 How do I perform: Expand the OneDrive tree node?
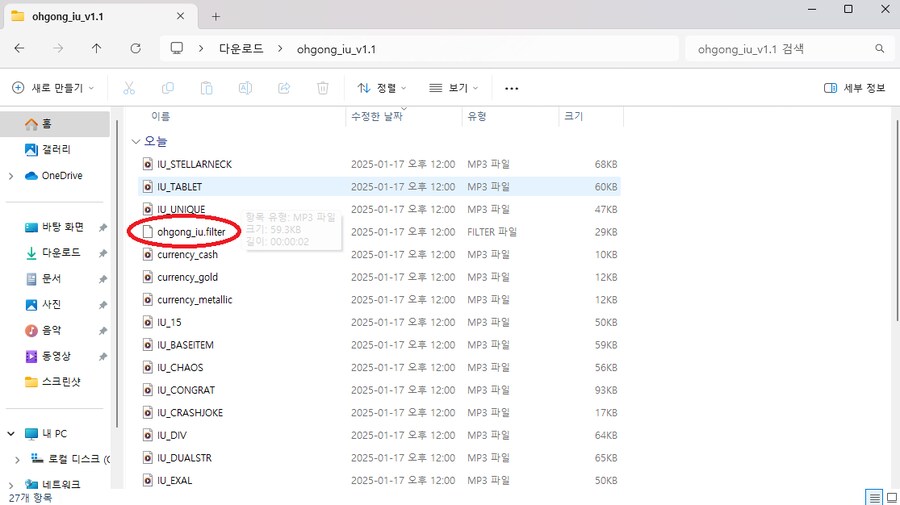pyautogui.click(x=11, y=176)
